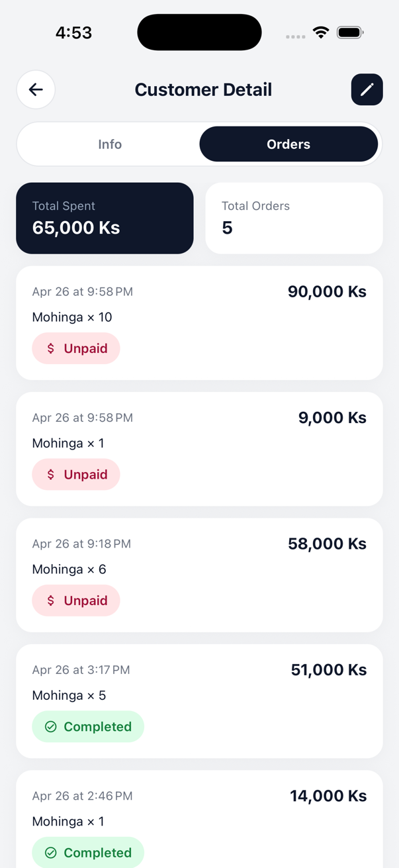Toggle the Unpaid status on the Mohinga × 6 order

(x=76, y=600)
